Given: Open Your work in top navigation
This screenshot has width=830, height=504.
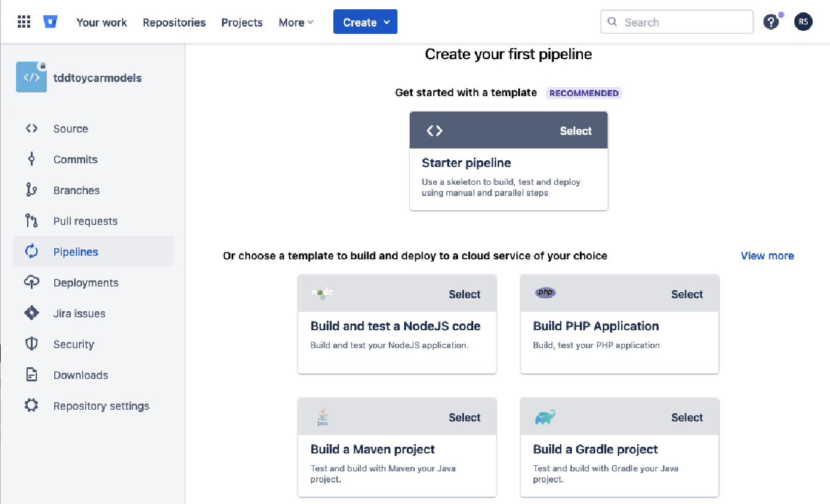Looking at the screenshot, I should click(x=102, y=22).
